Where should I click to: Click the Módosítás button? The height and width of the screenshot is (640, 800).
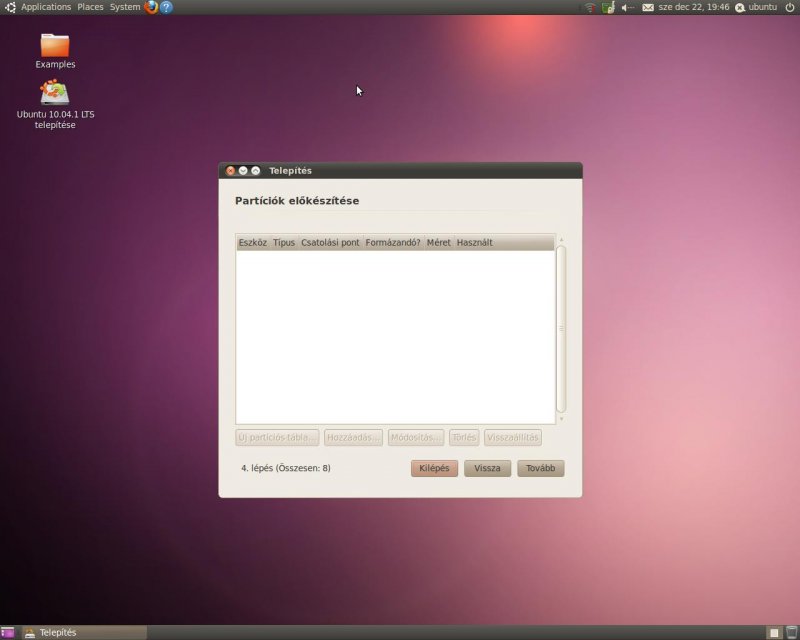click(x=416, y=437)
